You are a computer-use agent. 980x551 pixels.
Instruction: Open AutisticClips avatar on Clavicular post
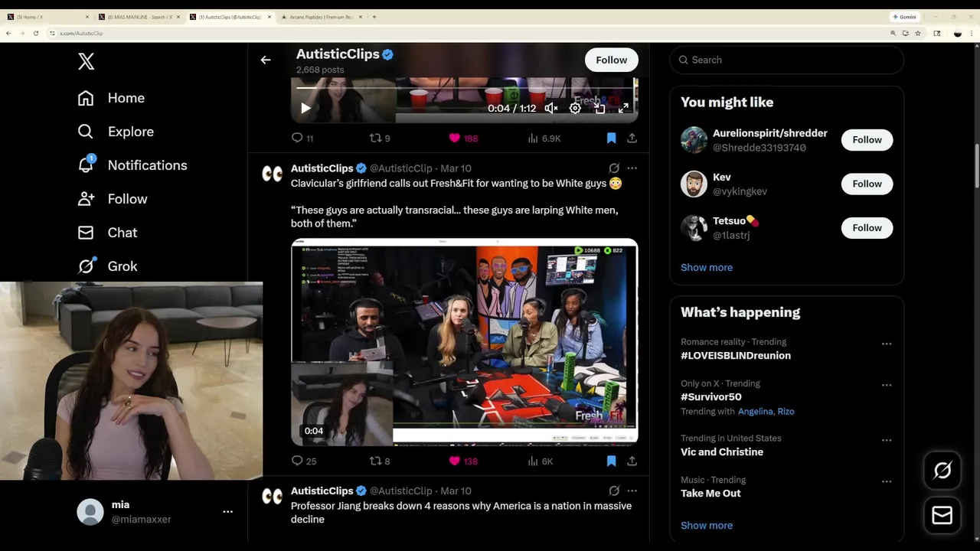click(272, 174)
